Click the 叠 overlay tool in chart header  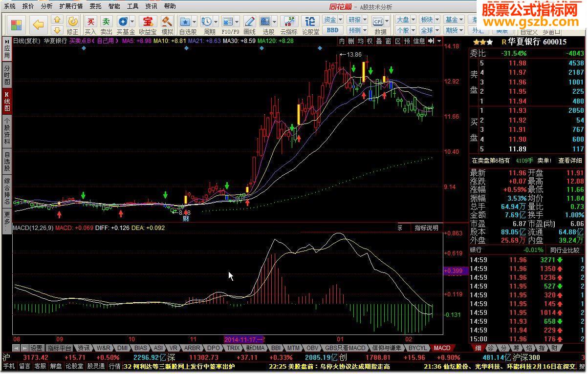click(379, 41)
